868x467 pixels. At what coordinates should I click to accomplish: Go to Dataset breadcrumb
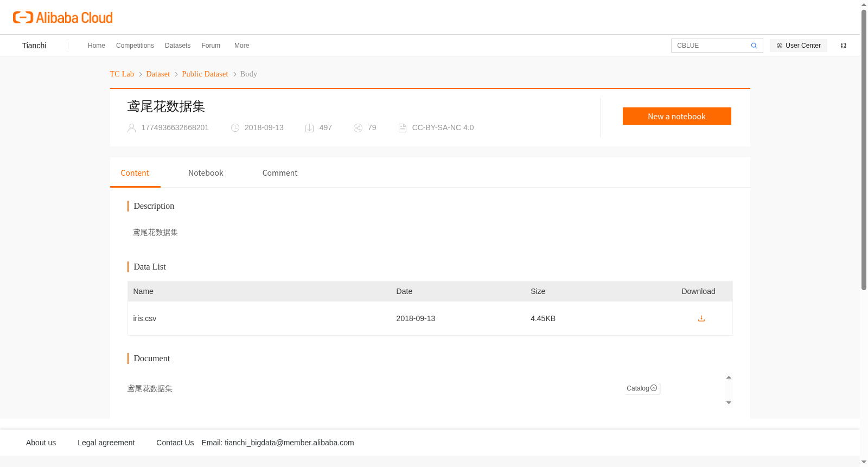158,74
